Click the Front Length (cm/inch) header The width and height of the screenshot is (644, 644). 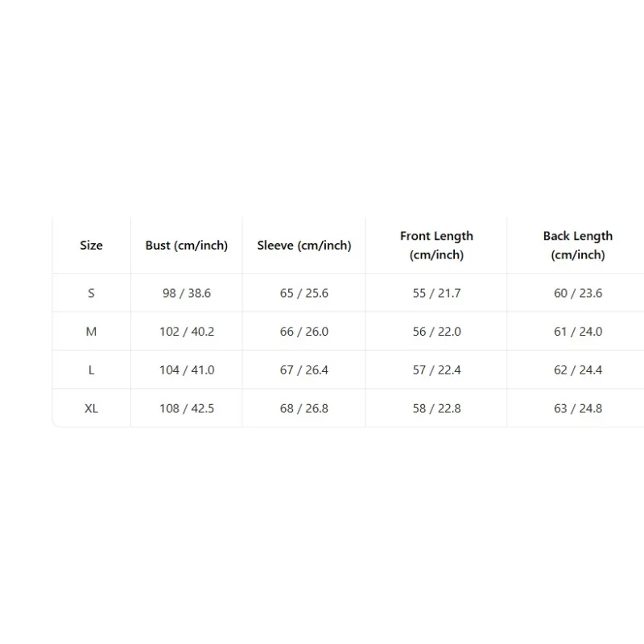coord(436,246)
